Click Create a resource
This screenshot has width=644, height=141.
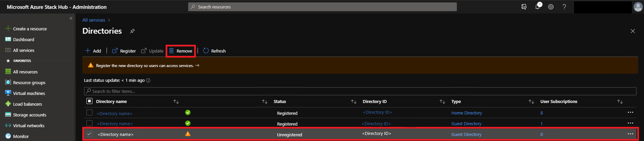tap(26, 29)
